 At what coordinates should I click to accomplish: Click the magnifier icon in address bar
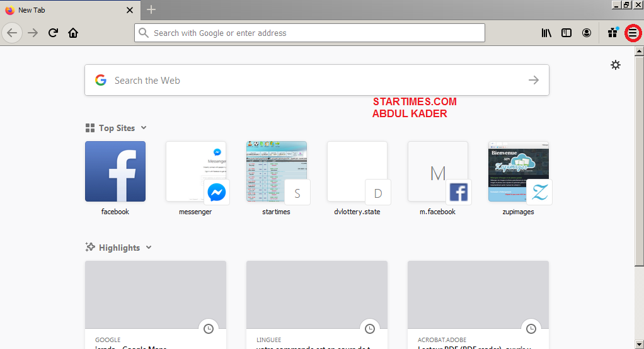click(x=143, y=33)
